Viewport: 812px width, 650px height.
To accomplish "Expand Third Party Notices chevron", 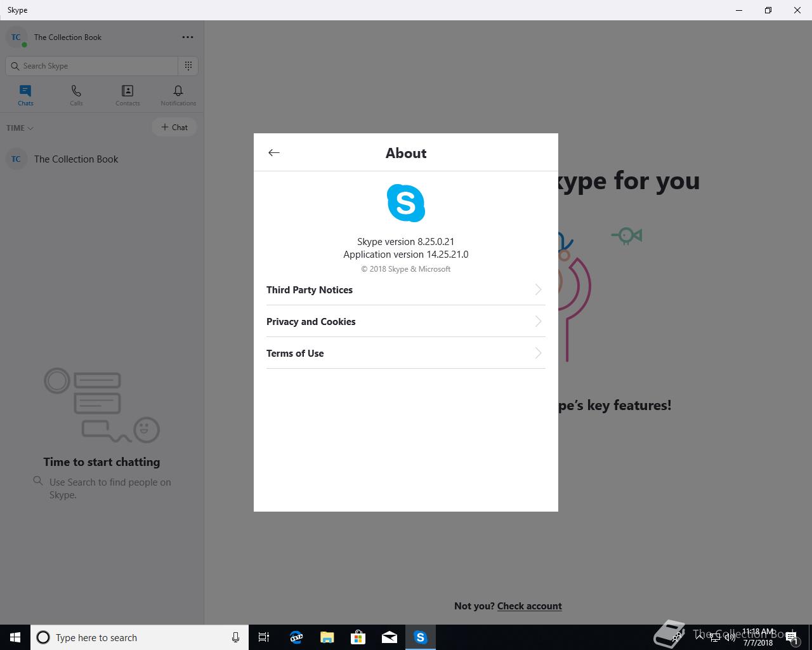I will [x=538, y=289].
